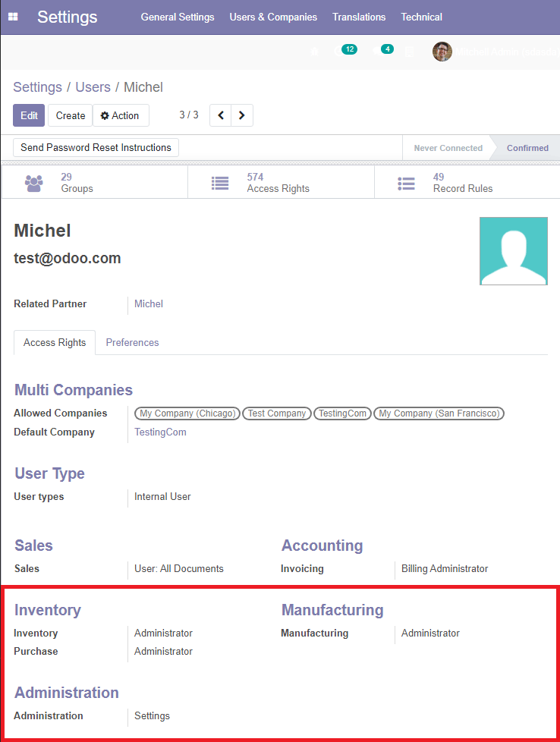Open the General Settings menu
Screen dimensions: 560x742
[x=178, y=17]
